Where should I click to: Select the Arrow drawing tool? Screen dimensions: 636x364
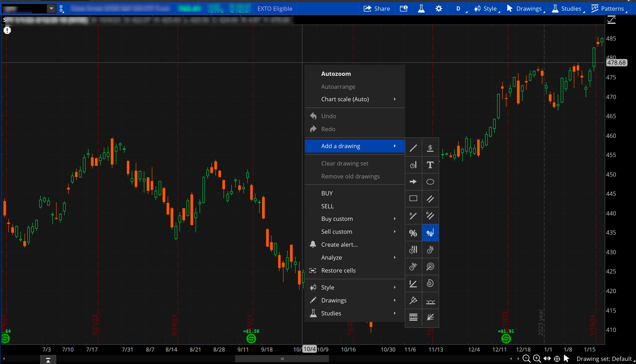click(413, 182)
